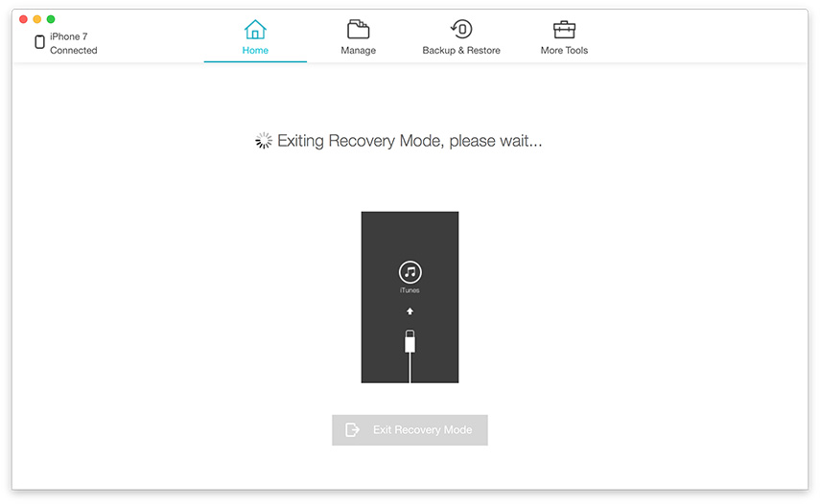Click the iPhone 7 device name
The width and height of the screenshot is (820, 504).
pos(68,36)
